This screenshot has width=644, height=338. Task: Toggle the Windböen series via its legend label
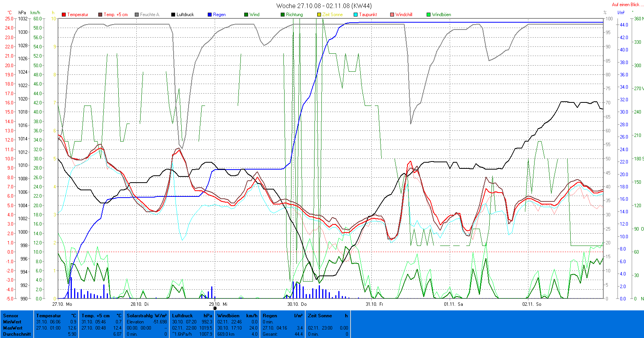click(x=441, y=15)
